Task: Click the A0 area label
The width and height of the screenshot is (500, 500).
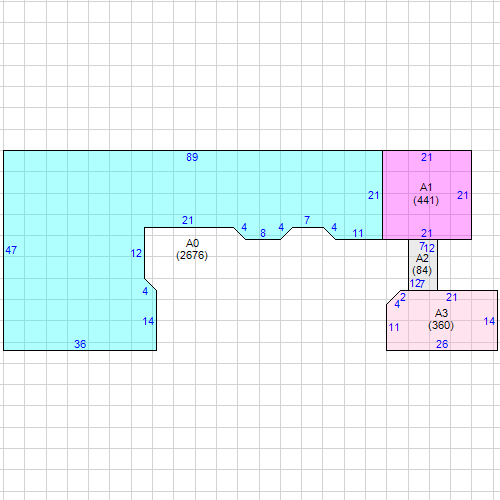Action: [x=192, y=243]
